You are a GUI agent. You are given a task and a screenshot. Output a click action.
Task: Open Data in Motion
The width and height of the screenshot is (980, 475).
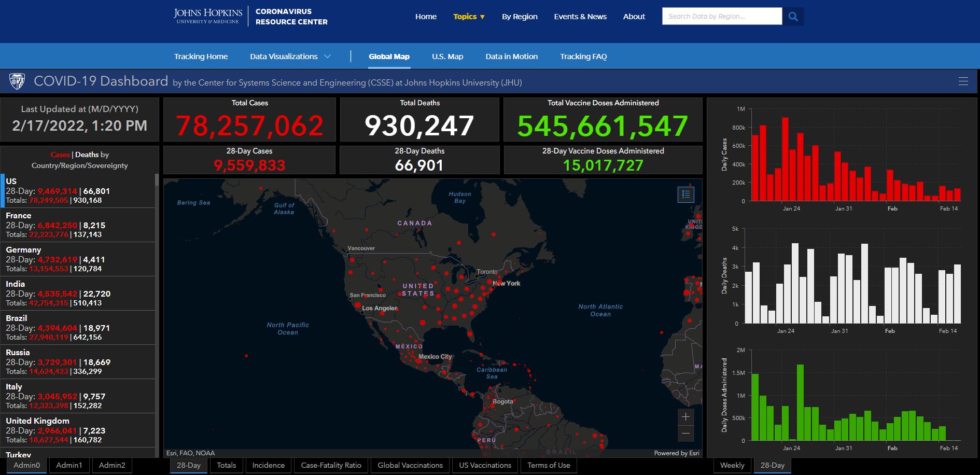(x=511, y=57)
